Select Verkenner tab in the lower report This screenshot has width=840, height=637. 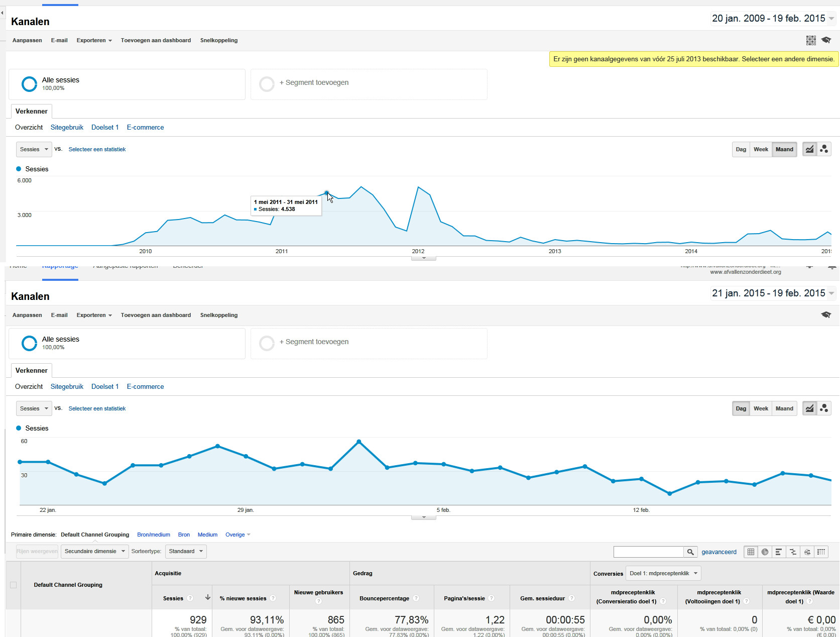click(32, 370)
